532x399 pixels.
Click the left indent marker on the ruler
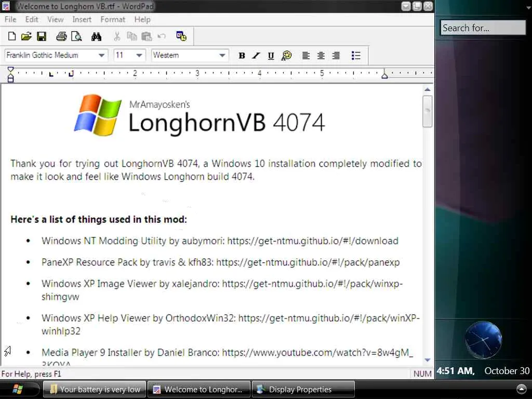pyautogui.click(x=10, y=75)
